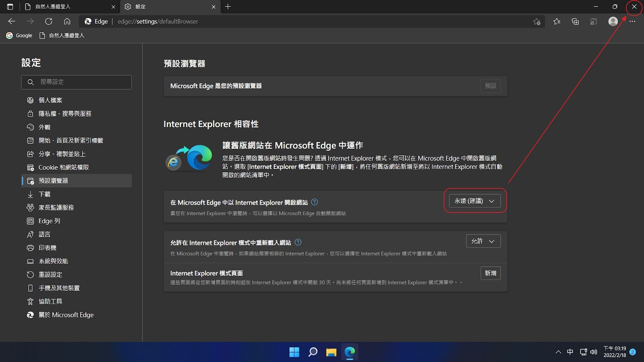Open the home page via the home icon
This screenshot has height=362, width=644.
67,21
